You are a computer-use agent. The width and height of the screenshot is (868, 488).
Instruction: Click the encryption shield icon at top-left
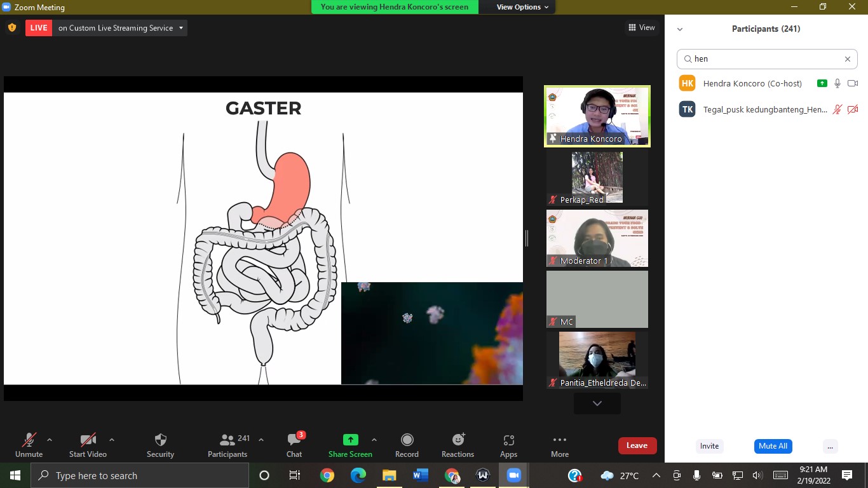click(x=12, y=28)
